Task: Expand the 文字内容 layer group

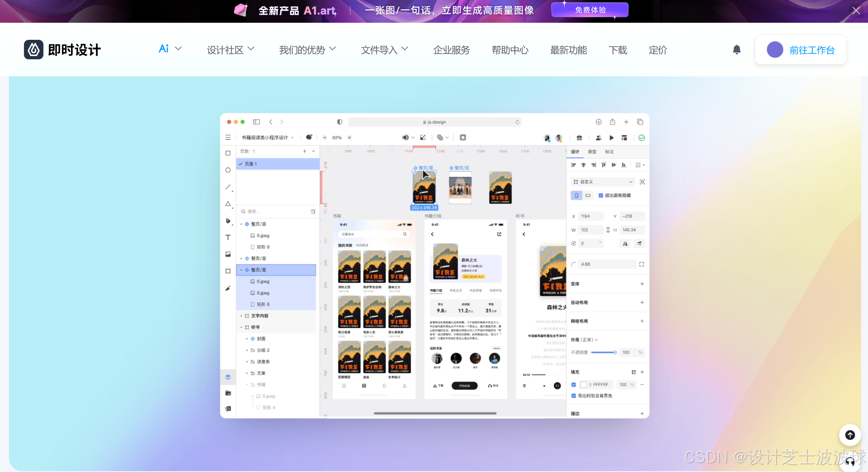Action: coord(241,316)
